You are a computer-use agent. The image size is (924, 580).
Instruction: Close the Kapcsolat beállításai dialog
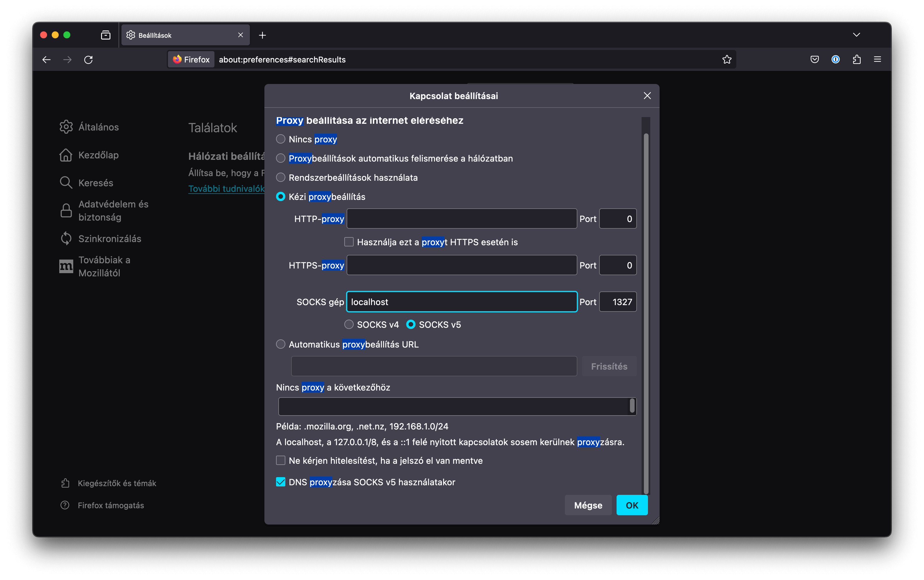tap(647, 96)
